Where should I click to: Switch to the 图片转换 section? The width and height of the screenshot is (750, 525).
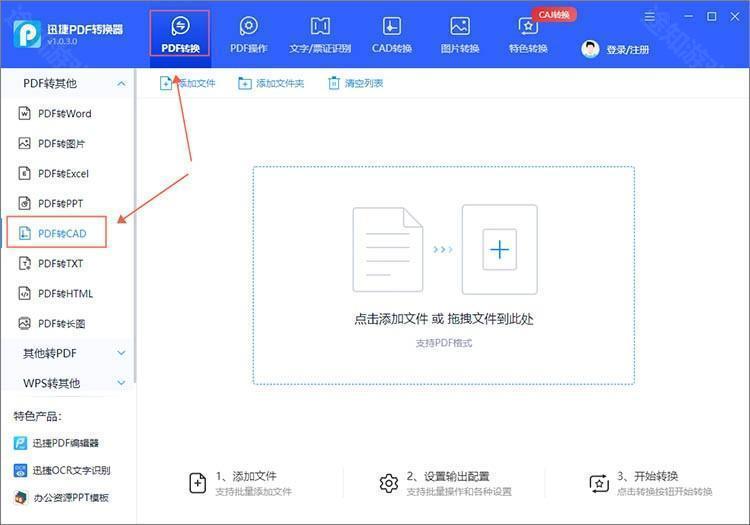pos(460,34)
